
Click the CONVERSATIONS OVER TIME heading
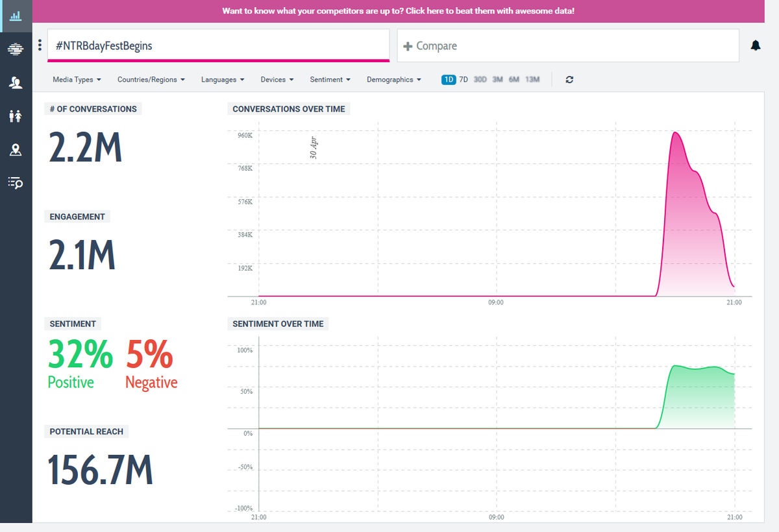tap(289, 109)
